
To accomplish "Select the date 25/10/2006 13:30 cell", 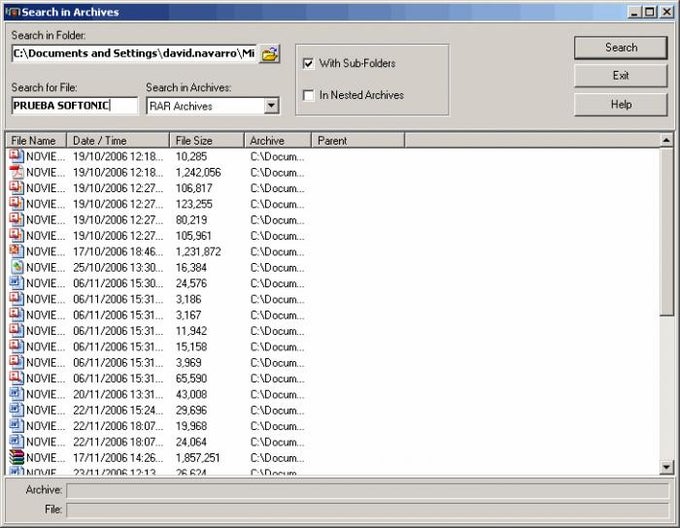I will (x=118, y=267).
